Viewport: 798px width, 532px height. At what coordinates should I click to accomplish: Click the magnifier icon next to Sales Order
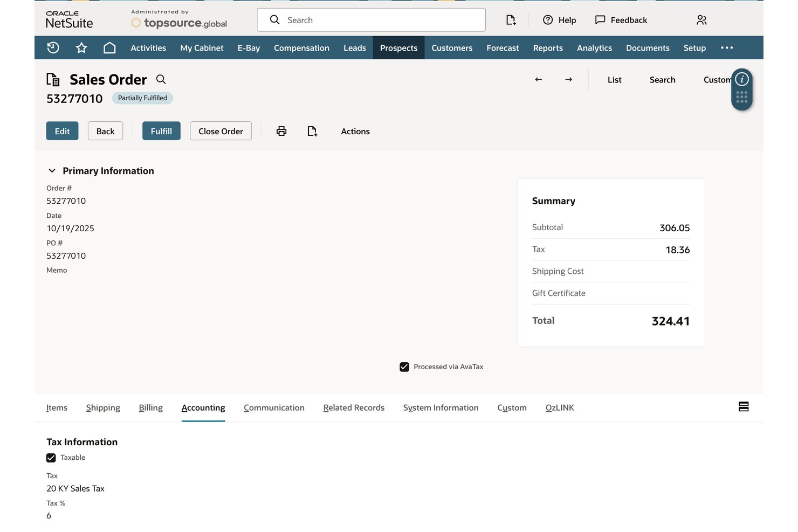click(161, 79)
